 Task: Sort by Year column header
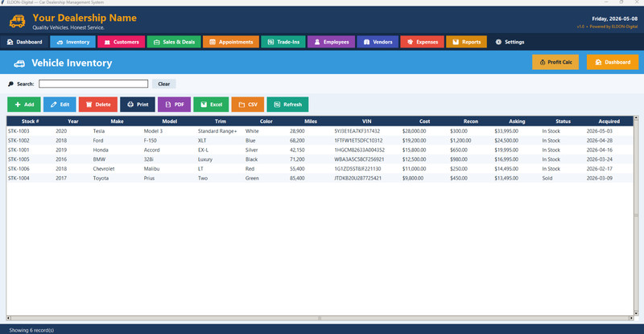point(73,122)
